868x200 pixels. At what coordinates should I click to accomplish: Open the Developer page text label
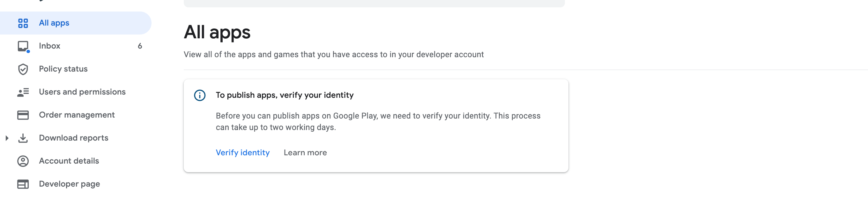tap(69, 184)
